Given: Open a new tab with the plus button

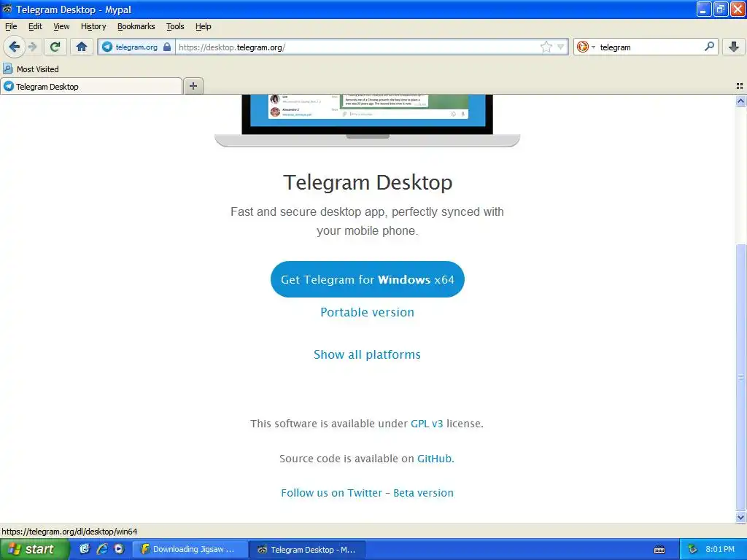Looking at the screenshot, I should [x=193, y=86].
